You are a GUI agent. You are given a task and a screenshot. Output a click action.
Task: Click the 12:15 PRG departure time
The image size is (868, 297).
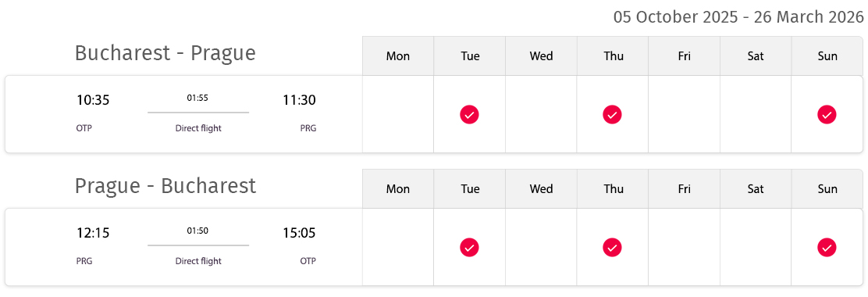coord(93,233)
